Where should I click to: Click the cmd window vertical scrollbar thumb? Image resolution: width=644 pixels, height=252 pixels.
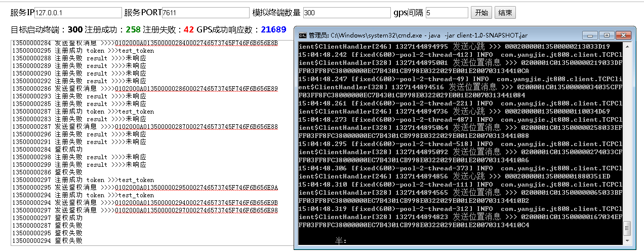tap(628, 228)
